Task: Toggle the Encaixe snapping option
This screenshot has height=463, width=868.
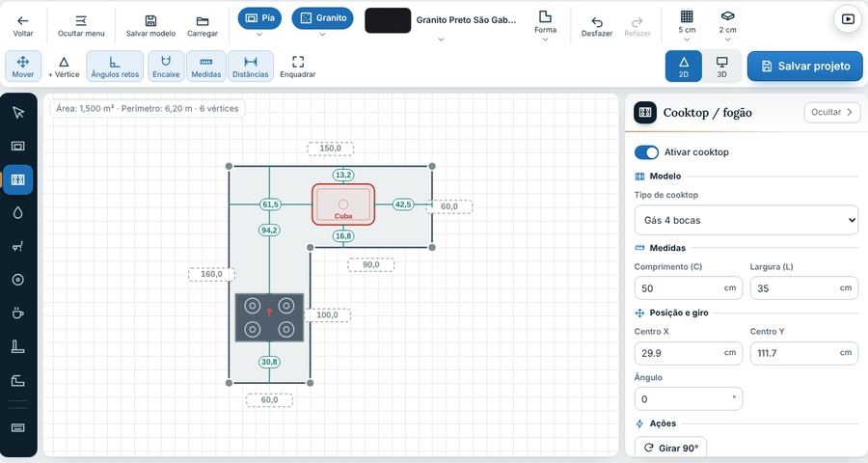Action: coord(166,67)
